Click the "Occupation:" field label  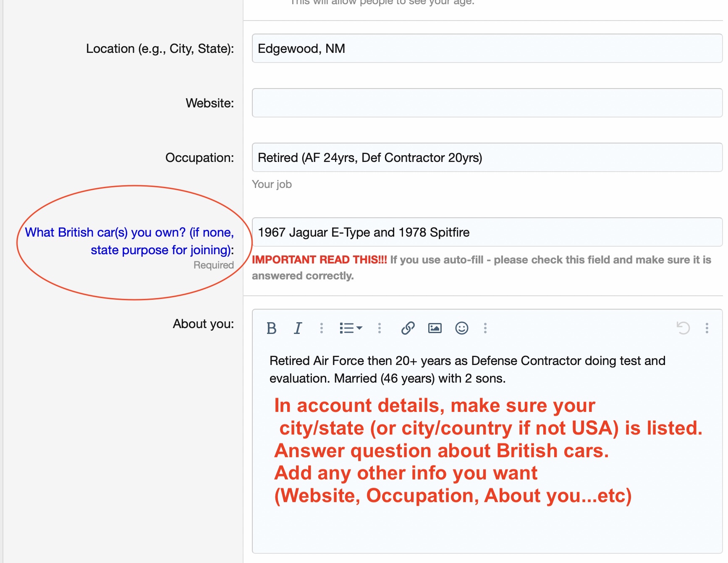click(x=199, y=158)
